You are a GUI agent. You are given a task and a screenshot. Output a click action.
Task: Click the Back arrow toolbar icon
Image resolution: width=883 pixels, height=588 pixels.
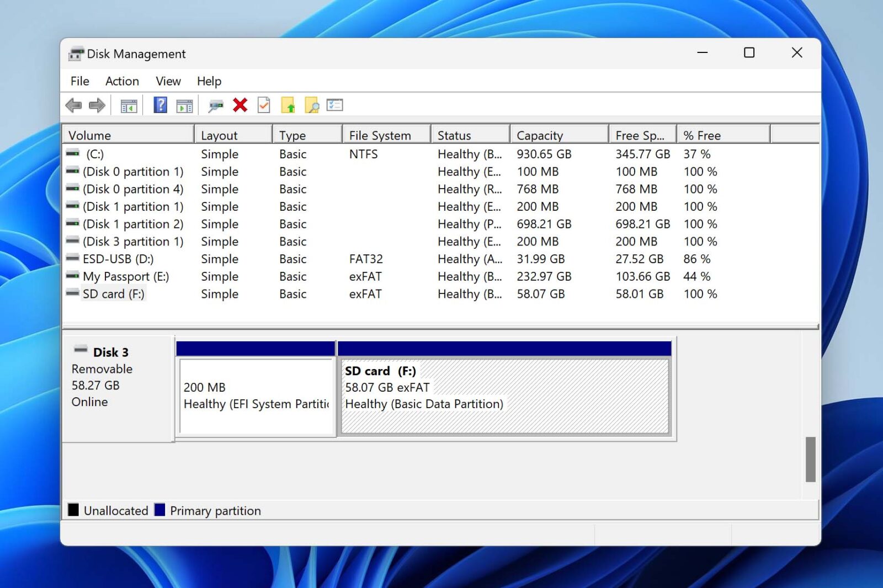73,105
